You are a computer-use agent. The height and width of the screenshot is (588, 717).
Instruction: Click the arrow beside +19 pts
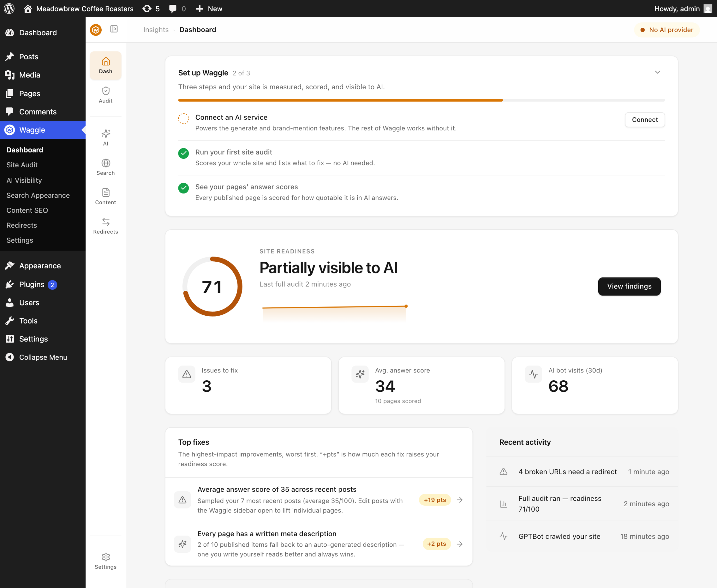coord(460,500)
